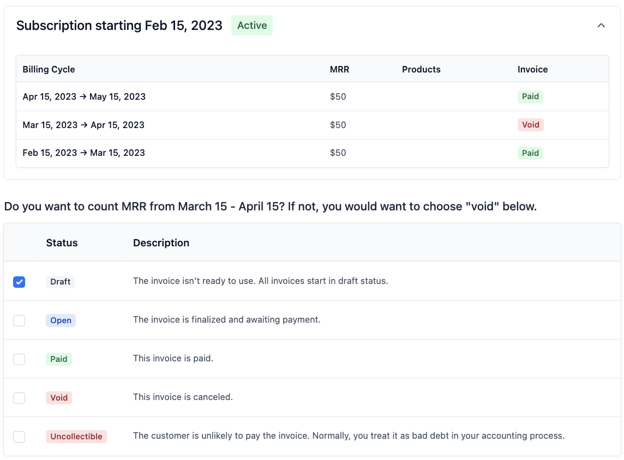Viewport: 624px width, 460px height.
Task: Click the Draft status label
Action: (x=60, y=282)
